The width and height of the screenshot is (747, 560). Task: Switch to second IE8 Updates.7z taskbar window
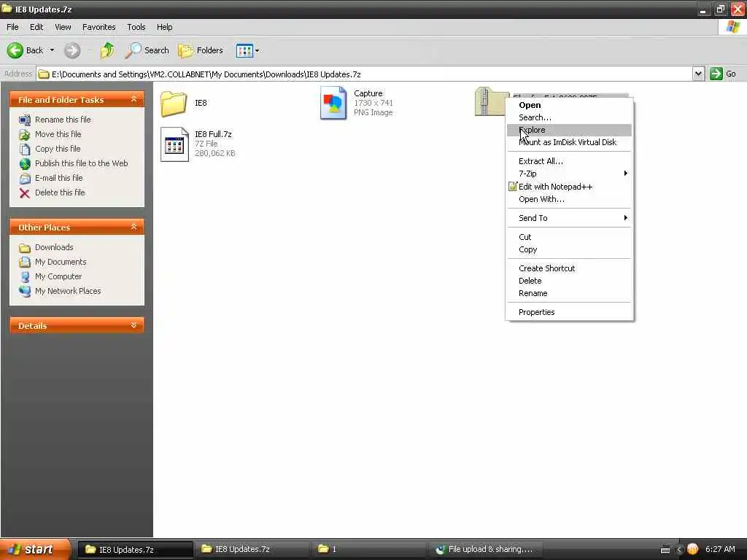click(252, 549)
